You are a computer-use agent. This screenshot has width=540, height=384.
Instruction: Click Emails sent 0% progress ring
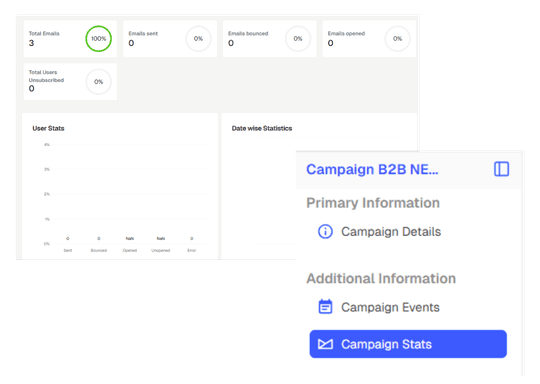coord(198,39)
